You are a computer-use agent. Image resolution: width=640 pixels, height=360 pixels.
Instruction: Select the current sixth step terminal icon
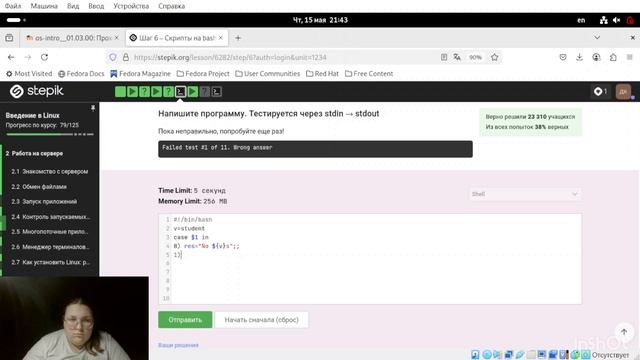pos(180,91)
